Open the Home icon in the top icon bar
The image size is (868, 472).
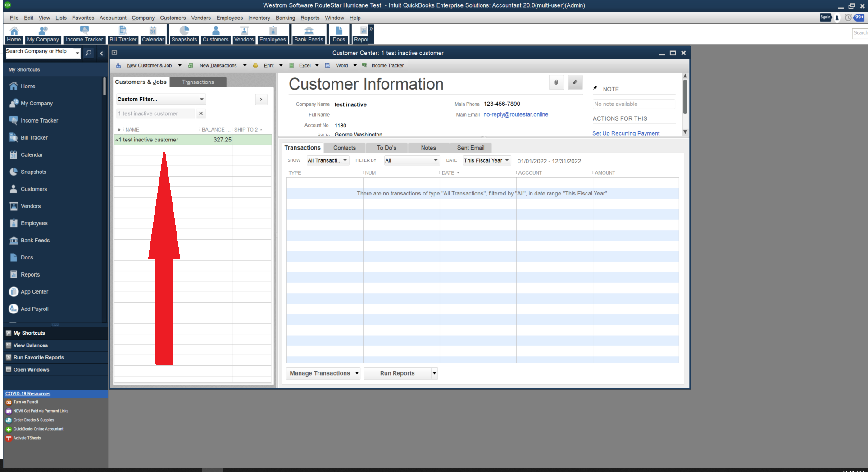14,35
